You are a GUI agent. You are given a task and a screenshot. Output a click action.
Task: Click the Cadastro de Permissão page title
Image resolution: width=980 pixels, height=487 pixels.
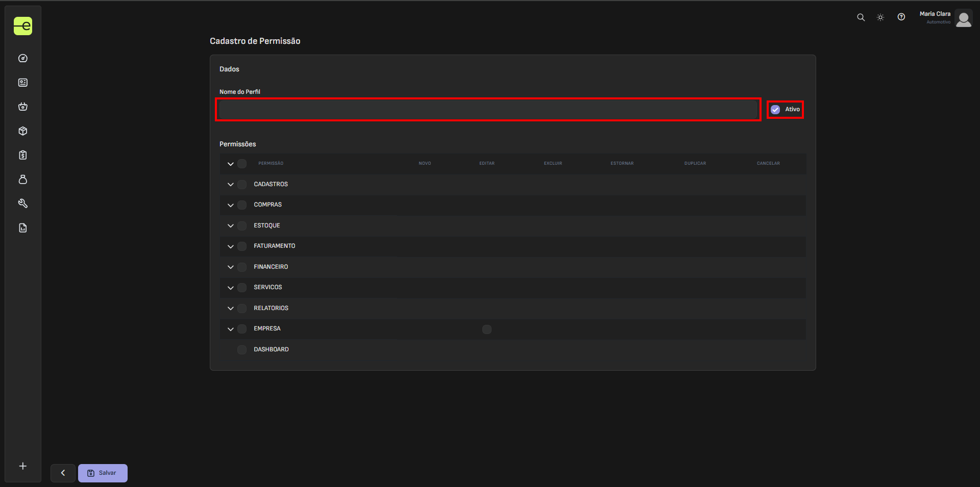tap(255, 41)
